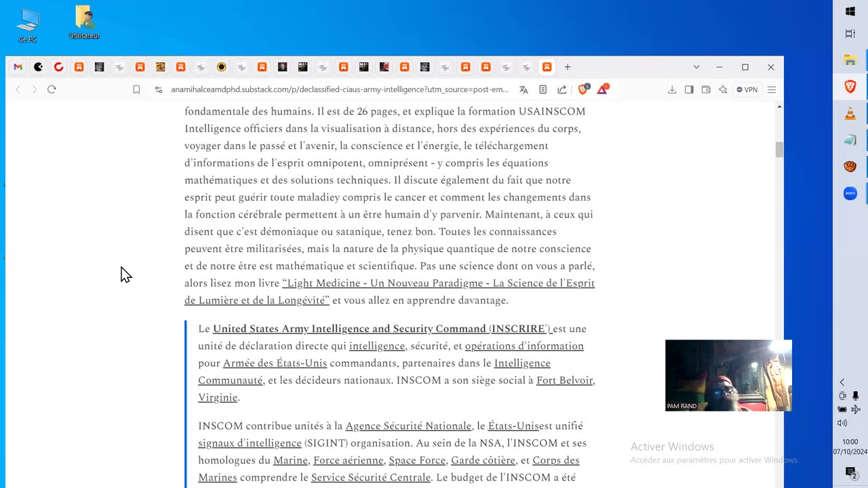Open the 'Agence Sécurité Nationale' link
This screenshot has height=488, width=868.
408,426
